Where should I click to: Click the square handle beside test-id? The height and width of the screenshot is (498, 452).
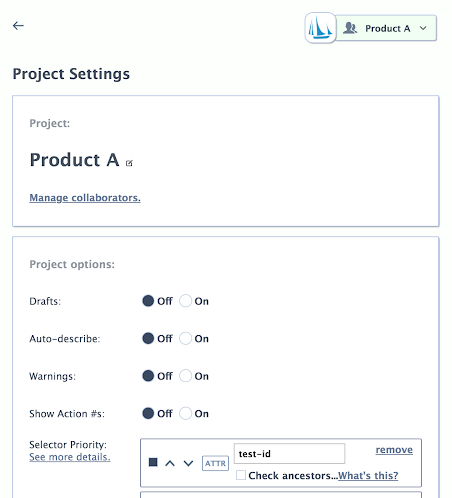click(153, 462)
